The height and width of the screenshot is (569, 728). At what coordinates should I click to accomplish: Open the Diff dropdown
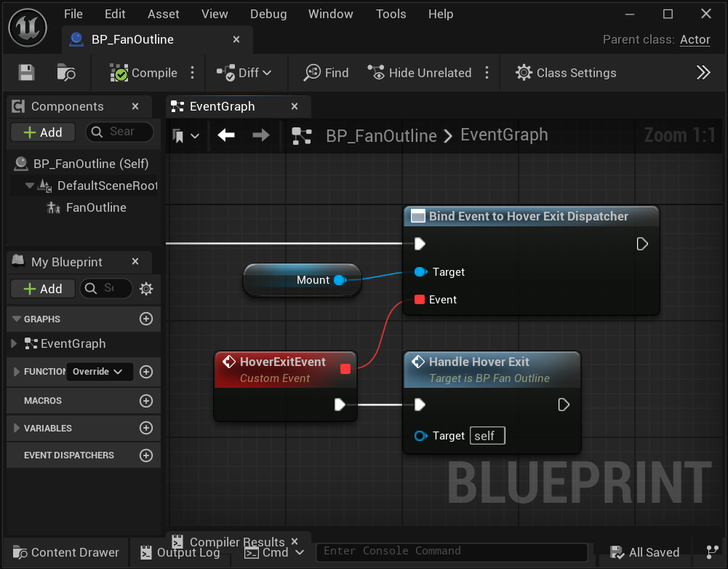244,73
